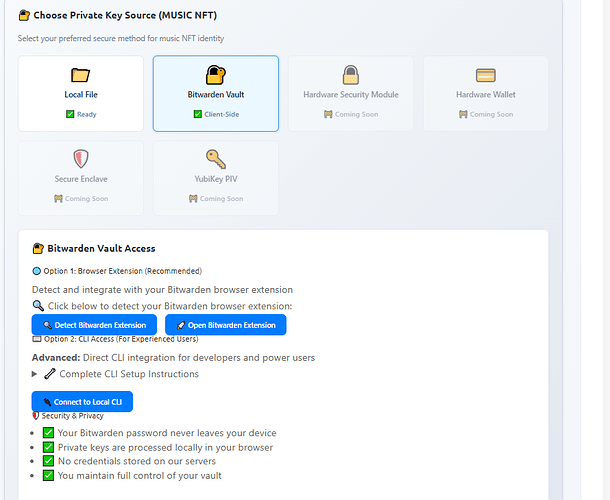The image size is (610, 500).
Task: Click the Hardware Wallet card
Action: coord(486,93)
